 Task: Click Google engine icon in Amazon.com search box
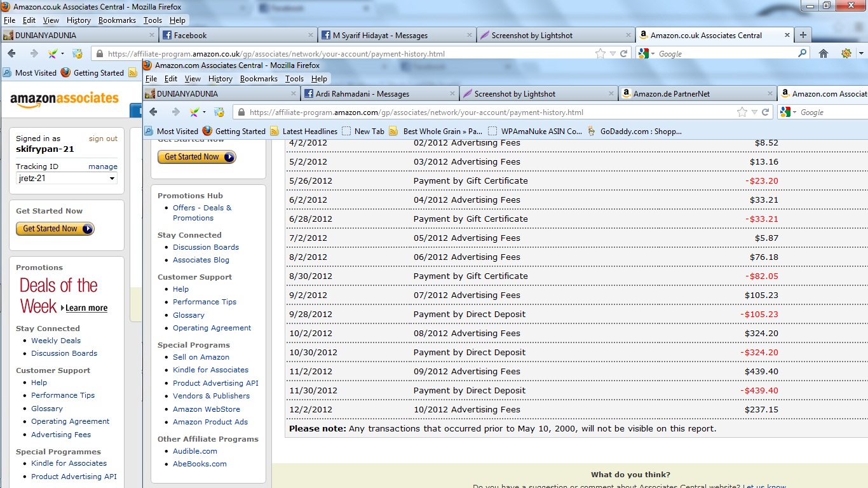(785, 112)
